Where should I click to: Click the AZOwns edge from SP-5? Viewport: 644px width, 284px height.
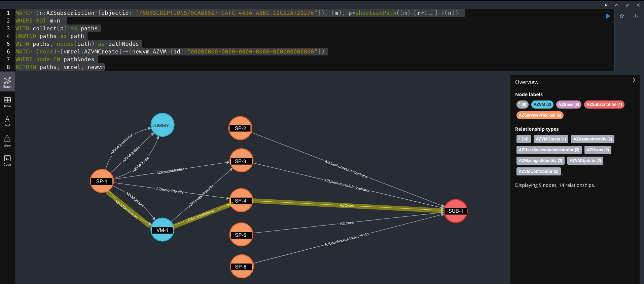[x=347, y=223]
